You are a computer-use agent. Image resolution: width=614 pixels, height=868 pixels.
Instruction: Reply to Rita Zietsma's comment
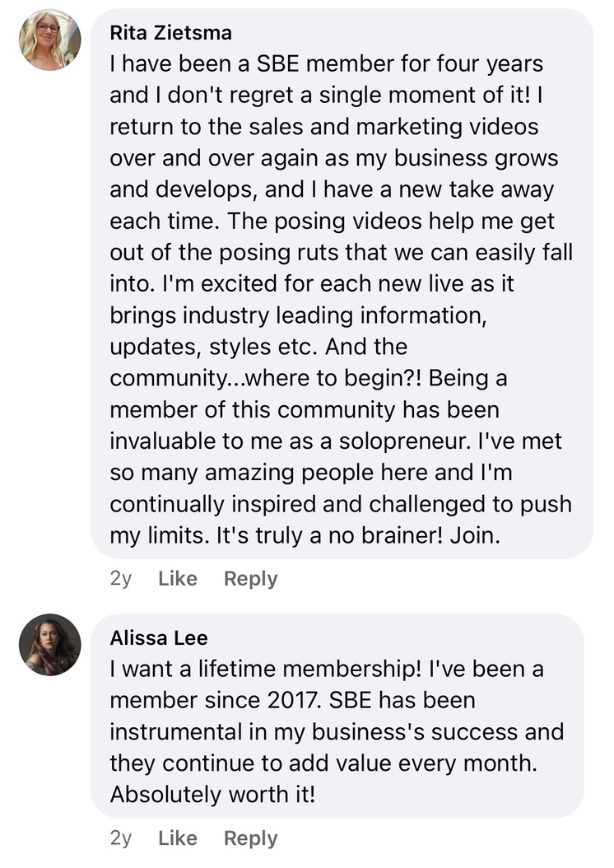[x=250, y=579]
